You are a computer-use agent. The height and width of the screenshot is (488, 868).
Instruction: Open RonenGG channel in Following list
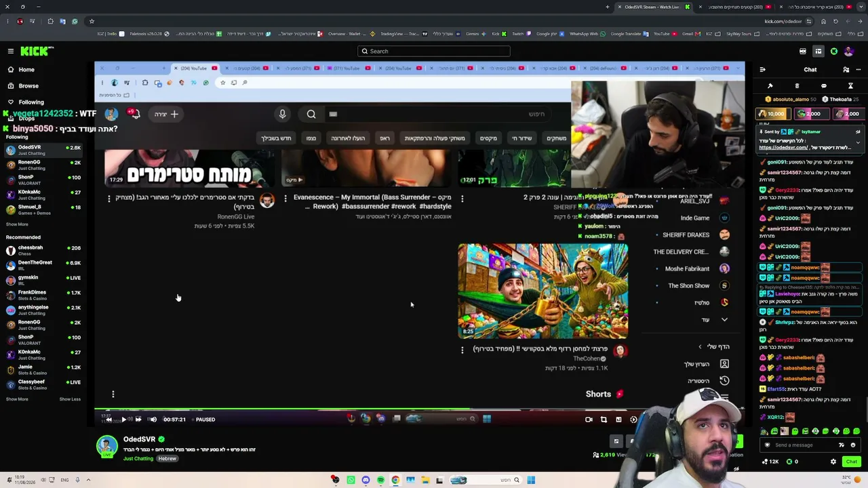click(43, 165)
